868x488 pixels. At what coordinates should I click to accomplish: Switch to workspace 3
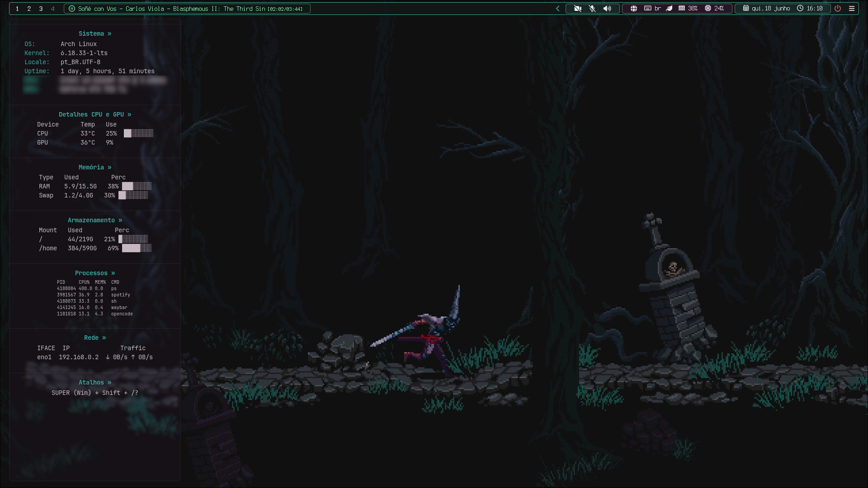pyautogui.click(x=41, y=9)
